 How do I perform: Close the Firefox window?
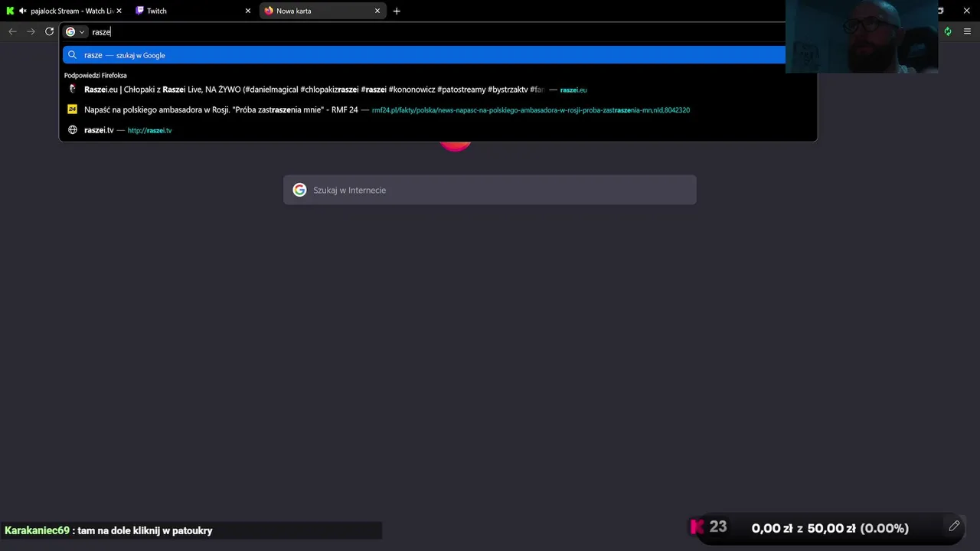tap(966, 11)
